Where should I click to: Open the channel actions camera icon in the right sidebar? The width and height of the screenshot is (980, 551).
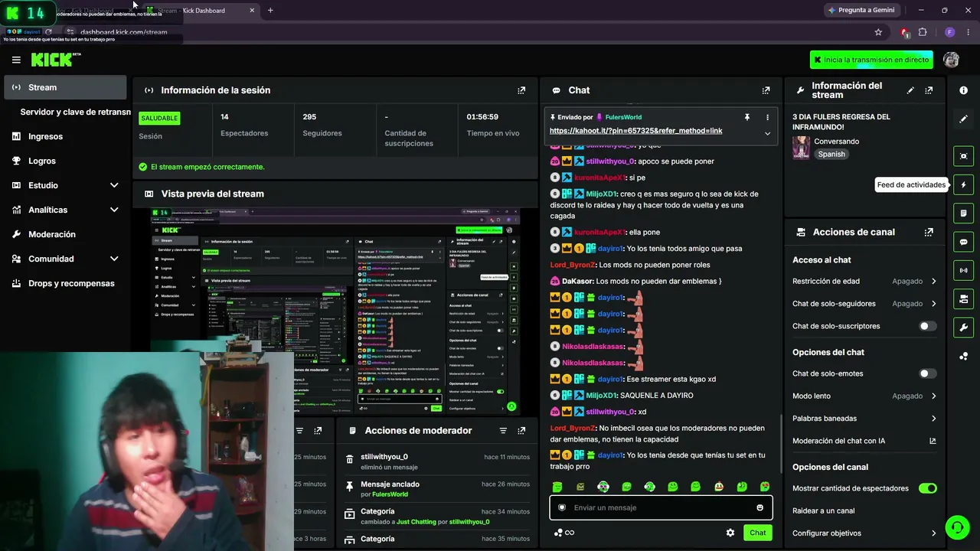pos(963,298)
